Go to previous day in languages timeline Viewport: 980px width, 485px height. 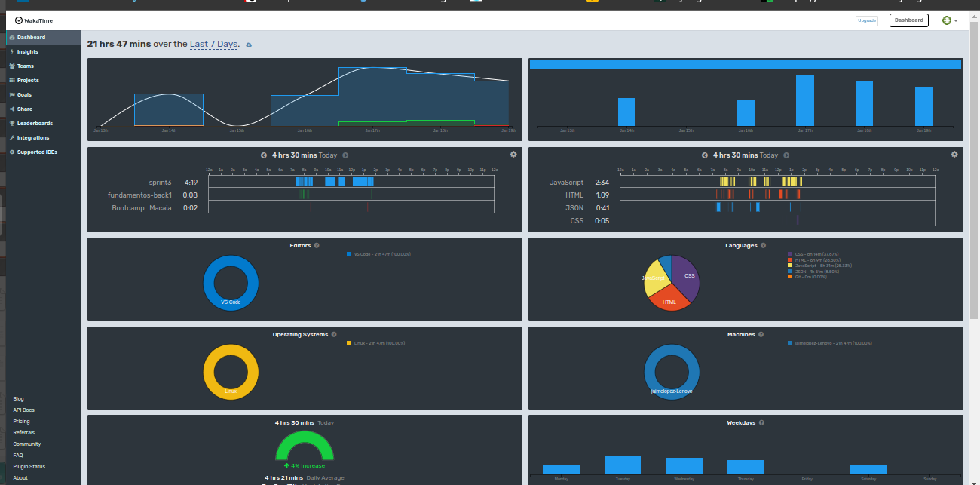705,155
